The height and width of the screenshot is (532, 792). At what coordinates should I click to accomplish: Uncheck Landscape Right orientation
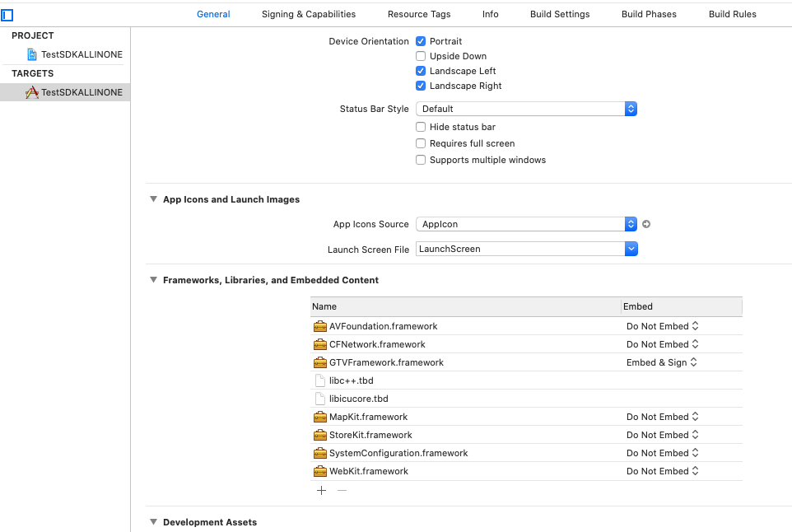[x=421, y=86]
